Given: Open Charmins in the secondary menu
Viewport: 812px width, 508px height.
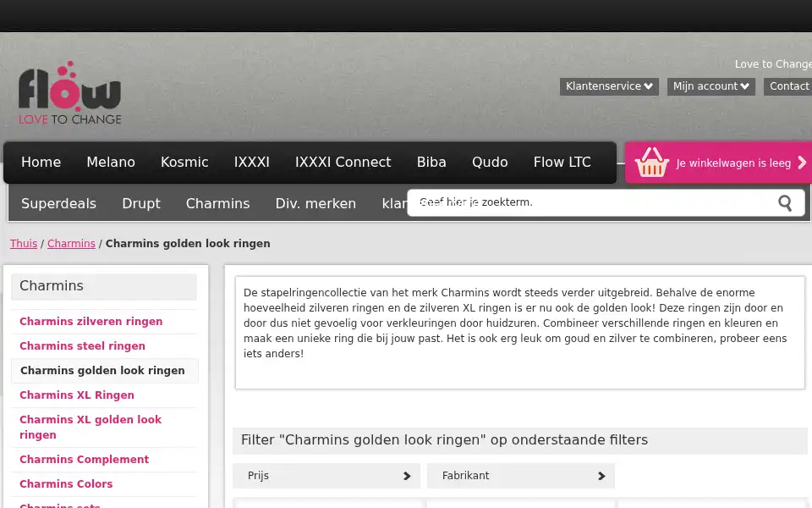Looking at the screenshot, I should coord(217,204).
